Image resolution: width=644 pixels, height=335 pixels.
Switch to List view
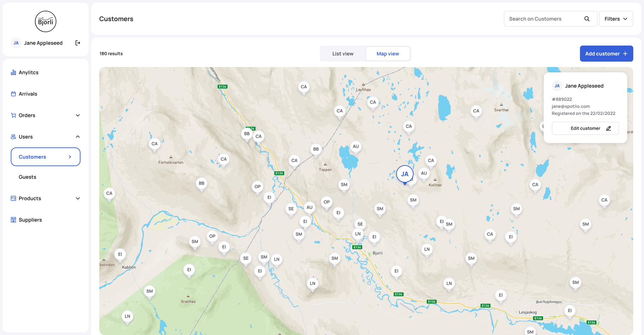(x=343, y=54)
